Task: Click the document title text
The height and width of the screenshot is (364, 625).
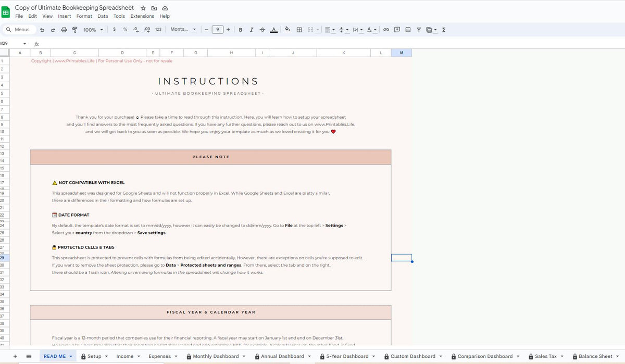Action: click(74, 8)
